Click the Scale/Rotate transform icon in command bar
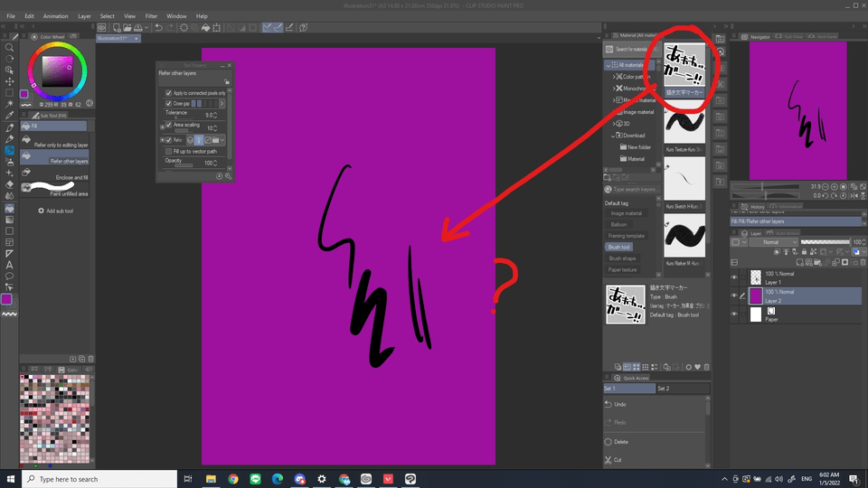This screenshot has height=488, width=868. (216, 27)
